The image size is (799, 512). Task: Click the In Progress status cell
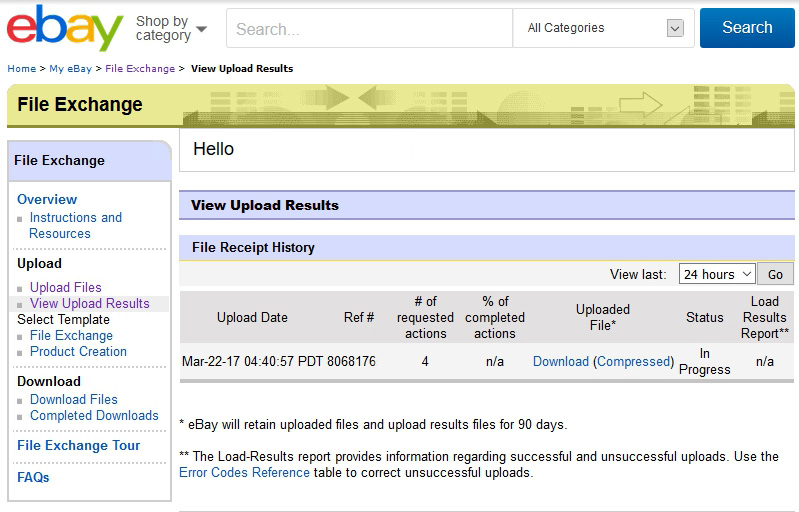pos(705,362)
